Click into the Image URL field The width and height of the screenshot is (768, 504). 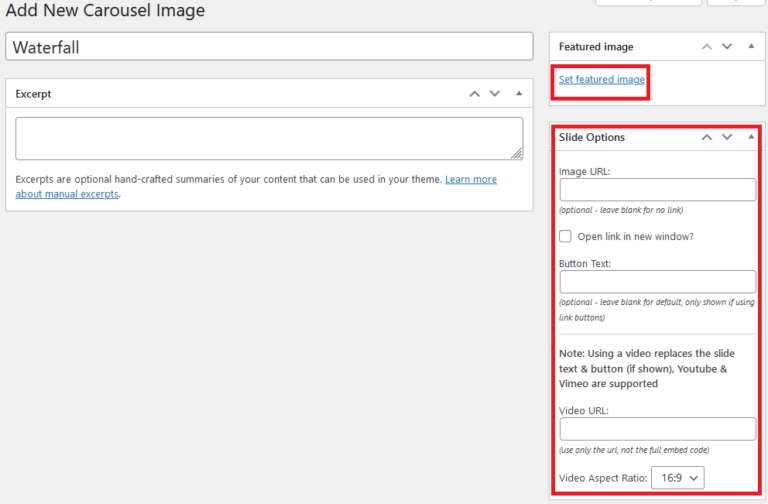(657, 190)
